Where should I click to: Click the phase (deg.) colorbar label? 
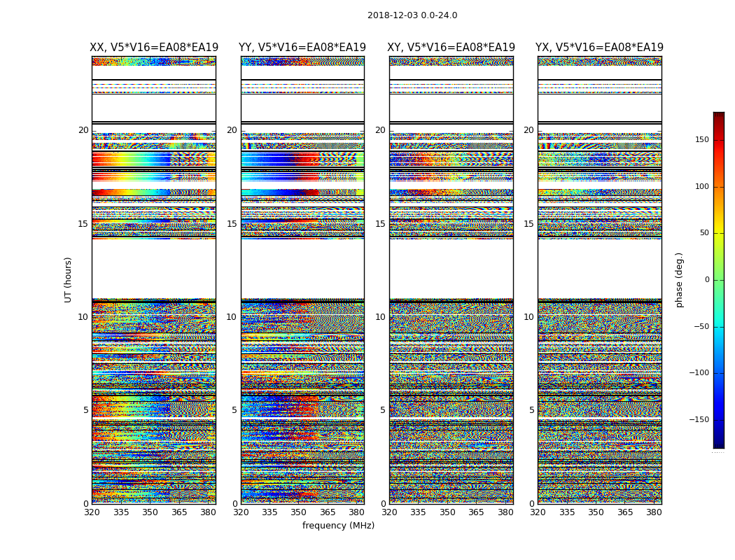pos(679,280)
